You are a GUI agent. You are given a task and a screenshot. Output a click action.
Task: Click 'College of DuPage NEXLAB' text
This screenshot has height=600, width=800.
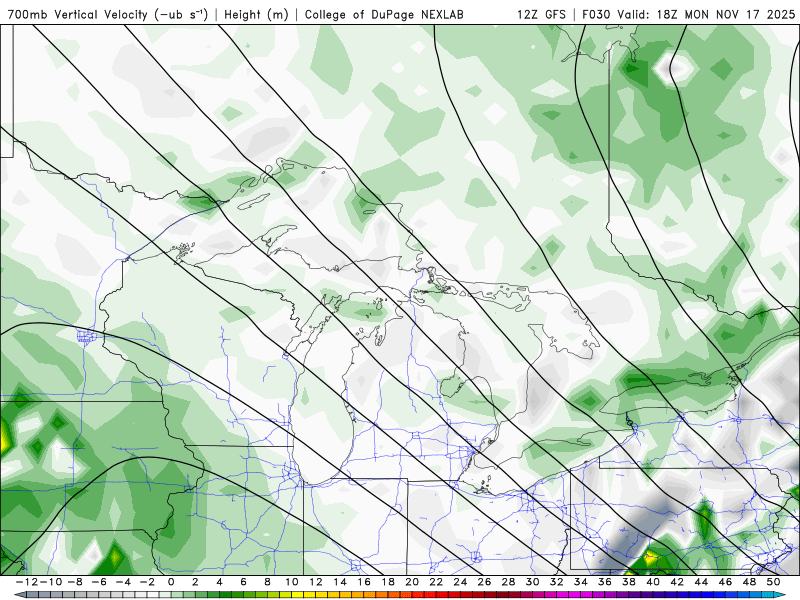[x=384, y=14]
